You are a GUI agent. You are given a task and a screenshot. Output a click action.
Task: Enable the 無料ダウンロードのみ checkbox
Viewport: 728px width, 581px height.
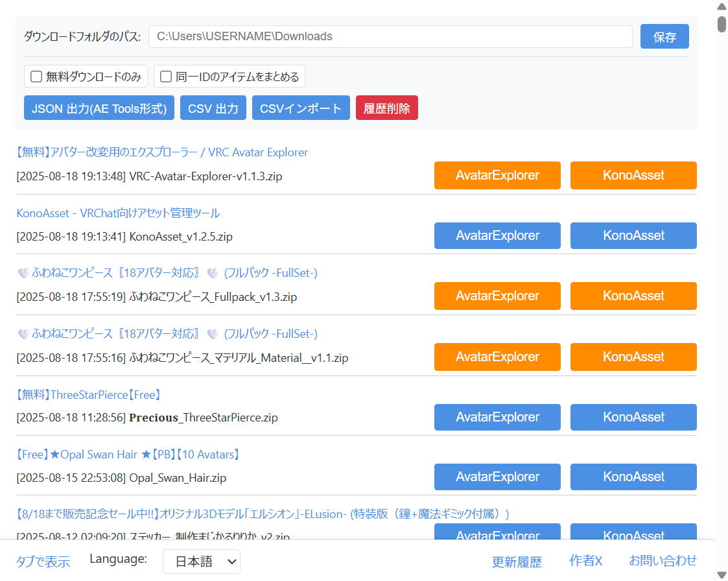[36, 76]
